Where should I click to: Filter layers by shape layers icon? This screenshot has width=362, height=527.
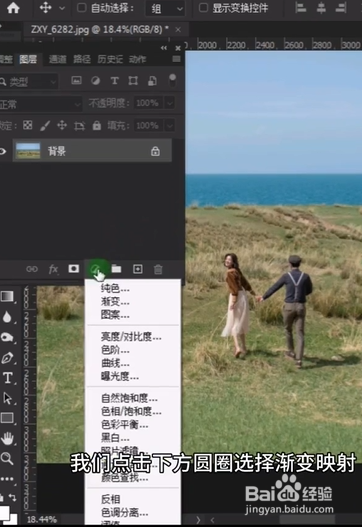(x=133, y=81)
